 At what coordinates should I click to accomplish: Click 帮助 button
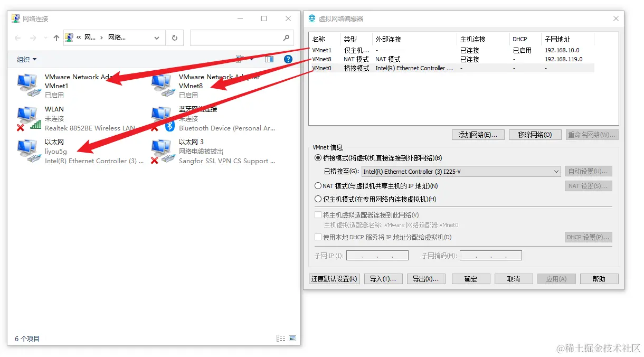[599, 279]
